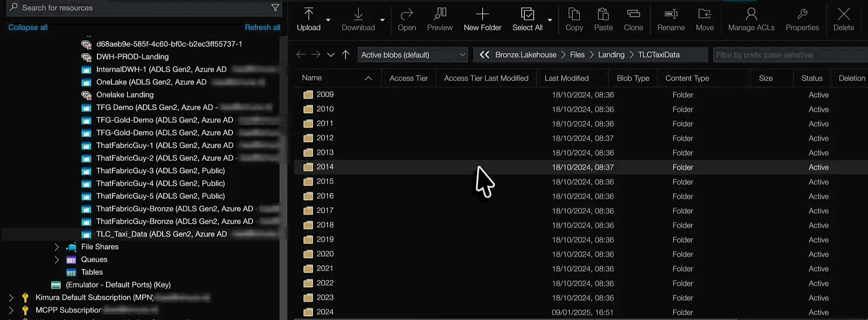Go forward with the right arrow
Image resolution: width=868 pixels, height=320 pixels.
pyautogui.click(x=316, y=54)
